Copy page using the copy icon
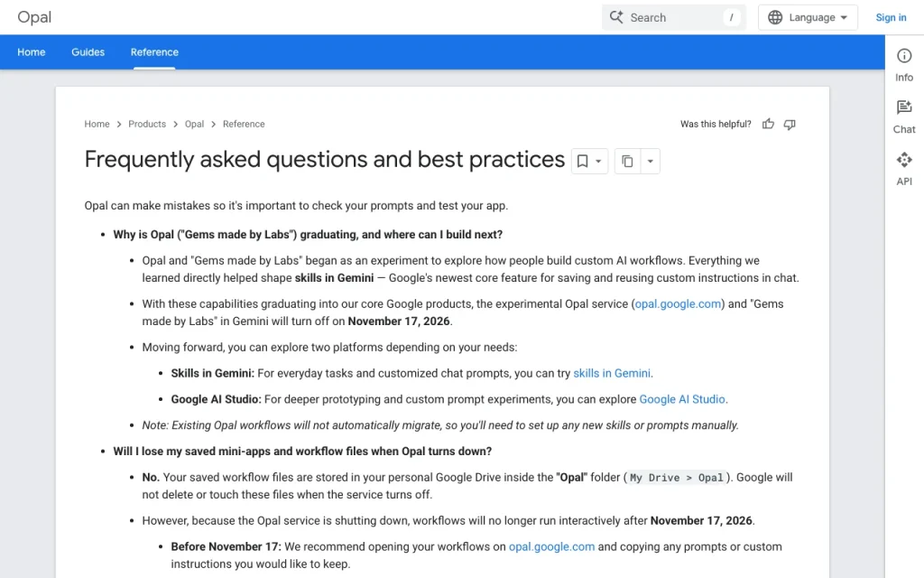This screenshot has width=924, height=578. click(628, 161)
